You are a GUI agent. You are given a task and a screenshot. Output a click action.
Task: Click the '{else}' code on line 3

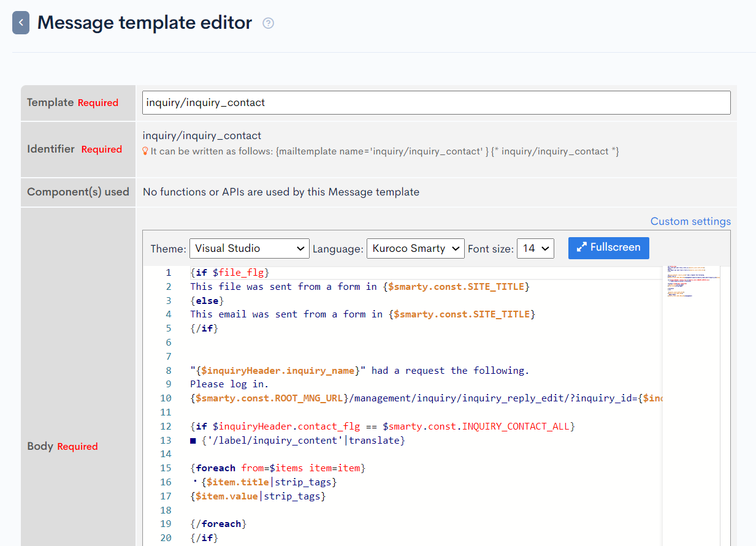point(207,300)
